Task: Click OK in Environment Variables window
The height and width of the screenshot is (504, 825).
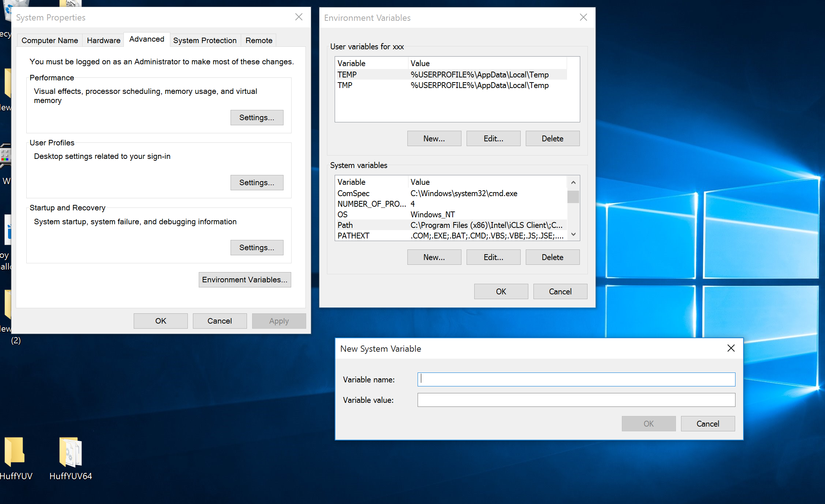Action: (x=501, y=292)
